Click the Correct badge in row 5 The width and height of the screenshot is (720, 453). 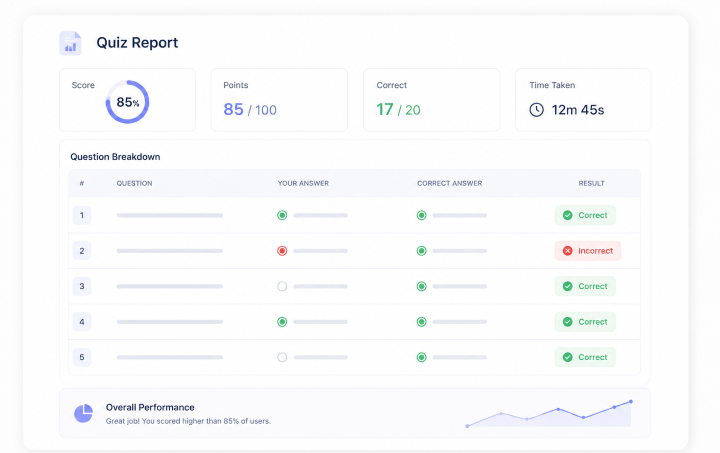[x=585, y=357]
